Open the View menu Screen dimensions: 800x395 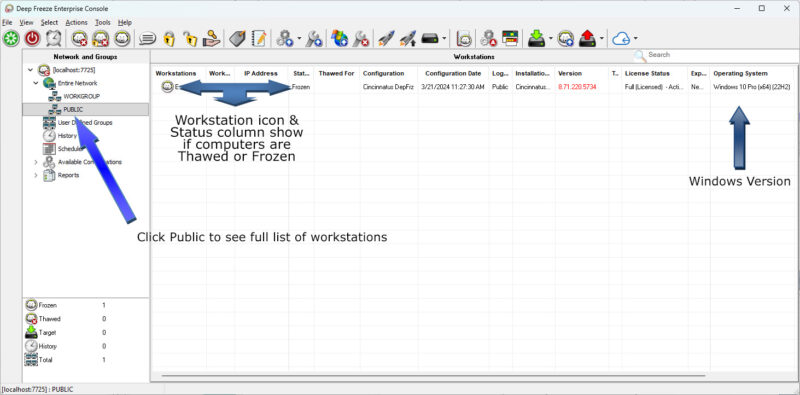point(27,22)
